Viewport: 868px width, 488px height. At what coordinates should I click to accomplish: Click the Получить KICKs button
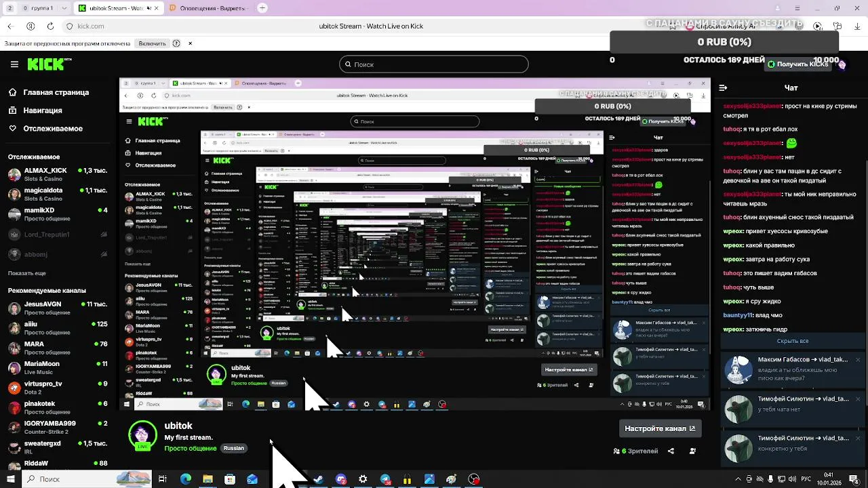coord(797,64)
